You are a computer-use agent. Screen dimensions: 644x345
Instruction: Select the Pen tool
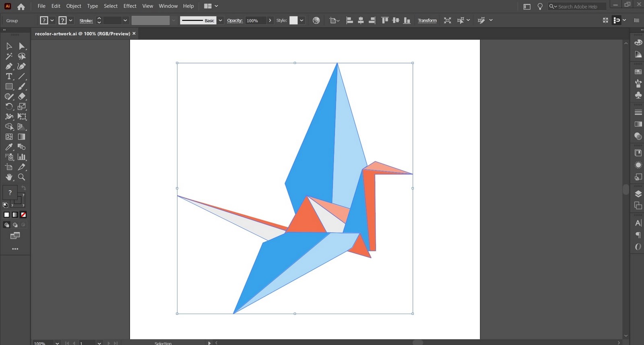click(9, 66)
